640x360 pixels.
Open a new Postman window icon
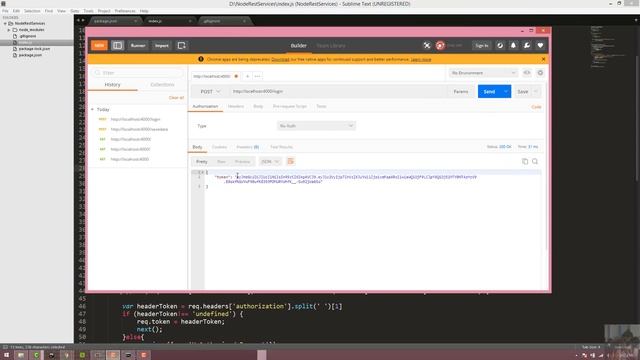pos(182,45)
